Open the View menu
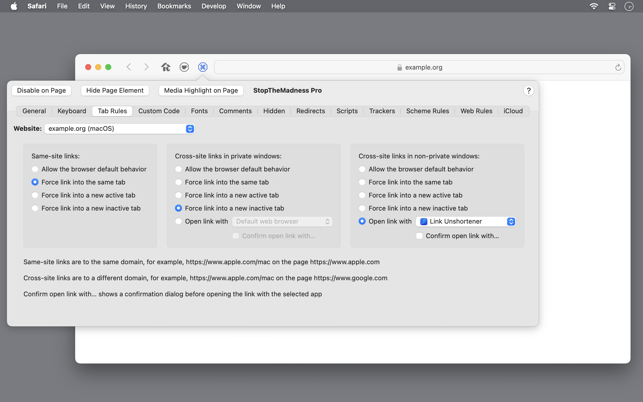This screenshot has width=643, height=402. coord(107,6)
